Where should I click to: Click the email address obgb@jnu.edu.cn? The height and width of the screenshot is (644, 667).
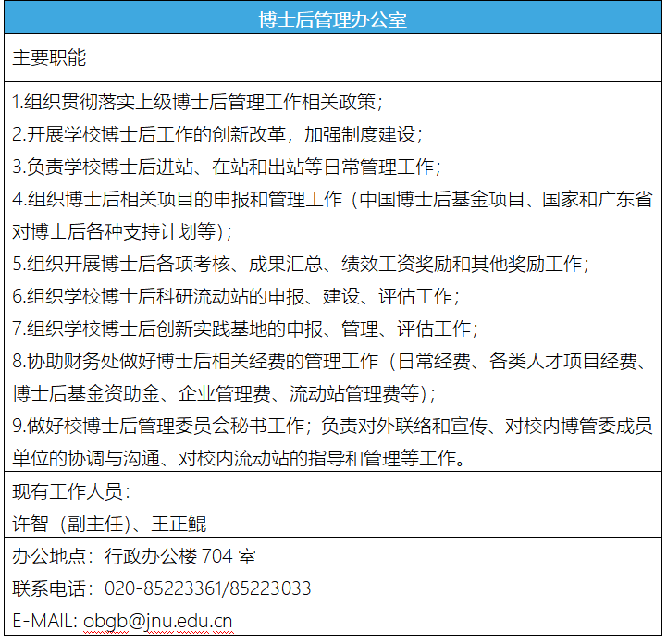click(158, 621)
